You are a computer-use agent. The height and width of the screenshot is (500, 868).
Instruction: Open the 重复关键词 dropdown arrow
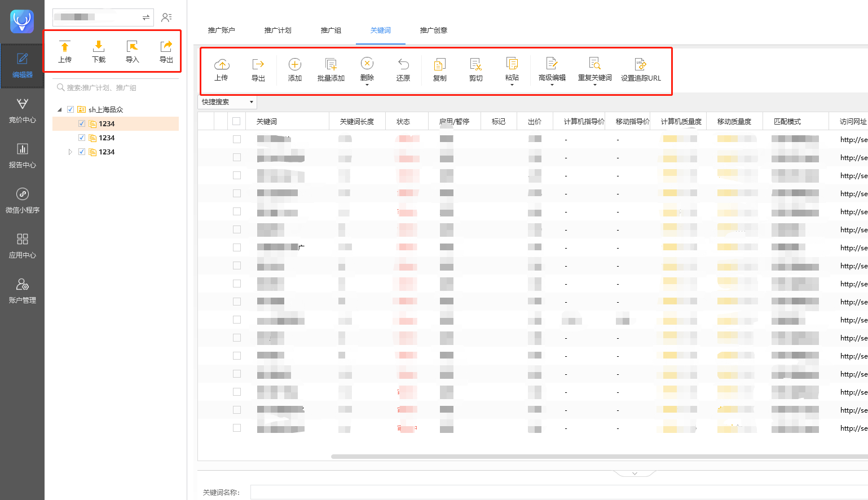point(595,85)
